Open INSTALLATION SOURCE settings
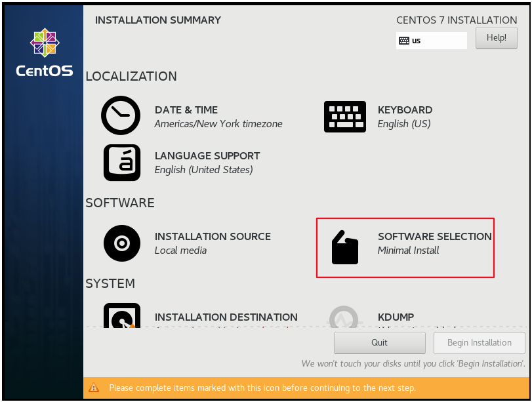Viewport: 532px width, 402px height. coord(213,237)
